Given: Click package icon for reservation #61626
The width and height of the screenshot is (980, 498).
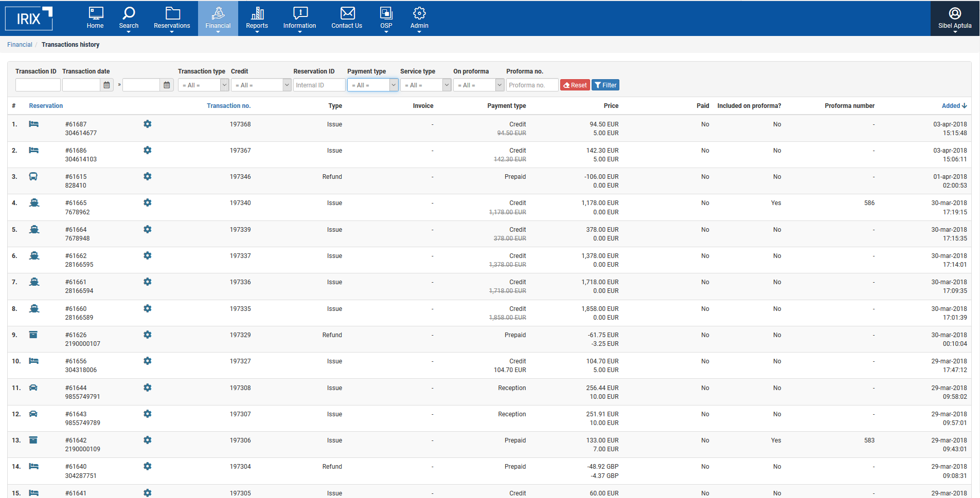Looking at the screenshot, I should pos(33,335).
